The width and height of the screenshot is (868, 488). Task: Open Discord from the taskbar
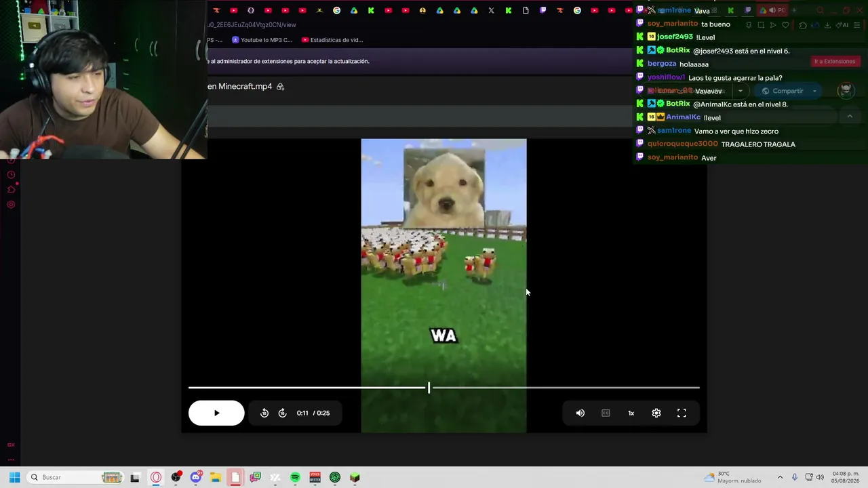196,477
